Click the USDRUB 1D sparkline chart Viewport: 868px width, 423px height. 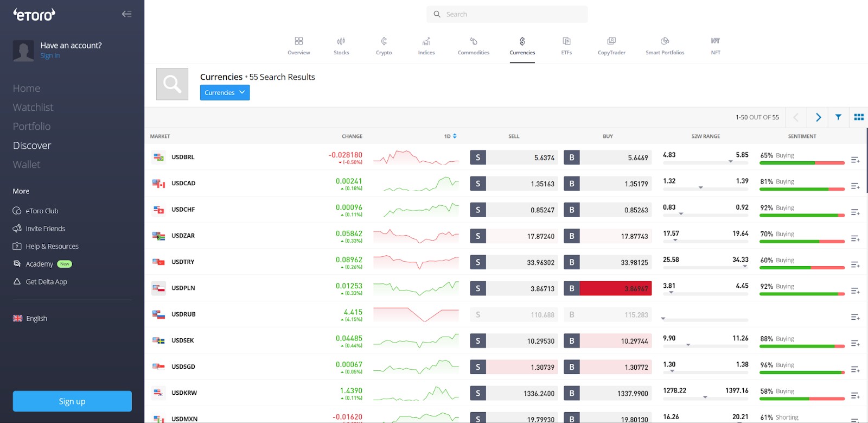tap(416, 314)
